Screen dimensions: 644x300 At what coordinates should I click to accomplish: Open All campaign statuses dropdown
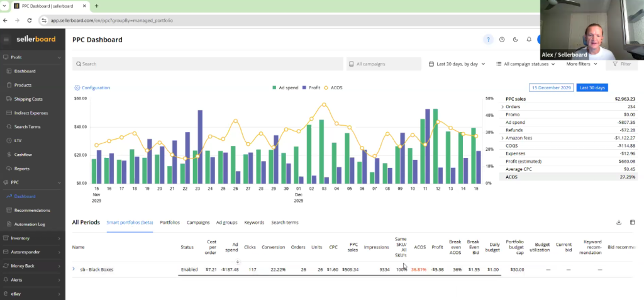(x=526, y=64)
